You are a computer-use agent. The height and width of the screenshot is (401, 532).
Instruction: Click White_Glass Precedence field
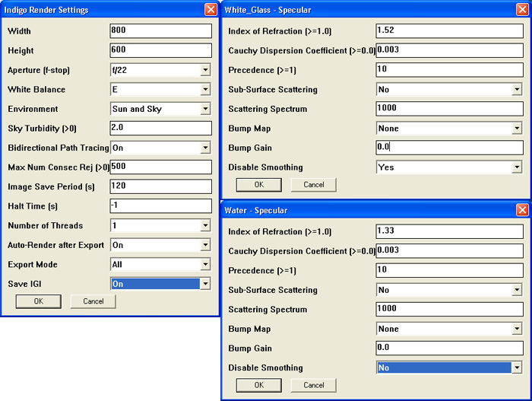[x=450, y=70]
